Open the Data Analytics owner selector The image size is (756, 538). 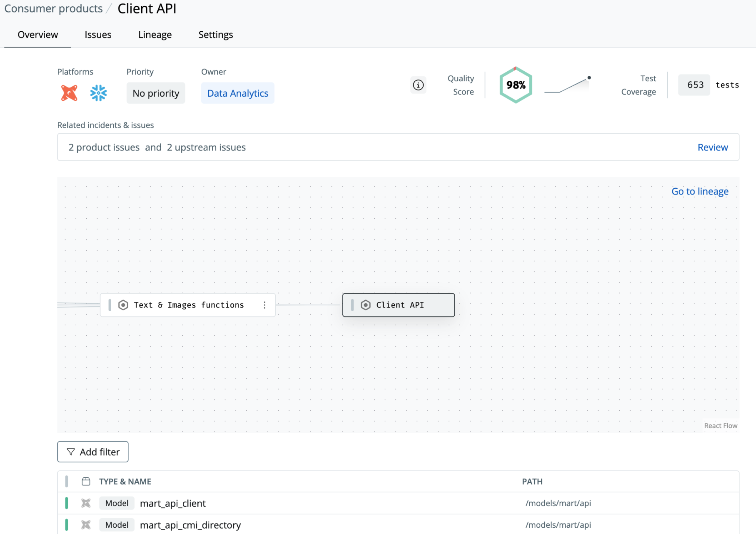click(237, 93)
